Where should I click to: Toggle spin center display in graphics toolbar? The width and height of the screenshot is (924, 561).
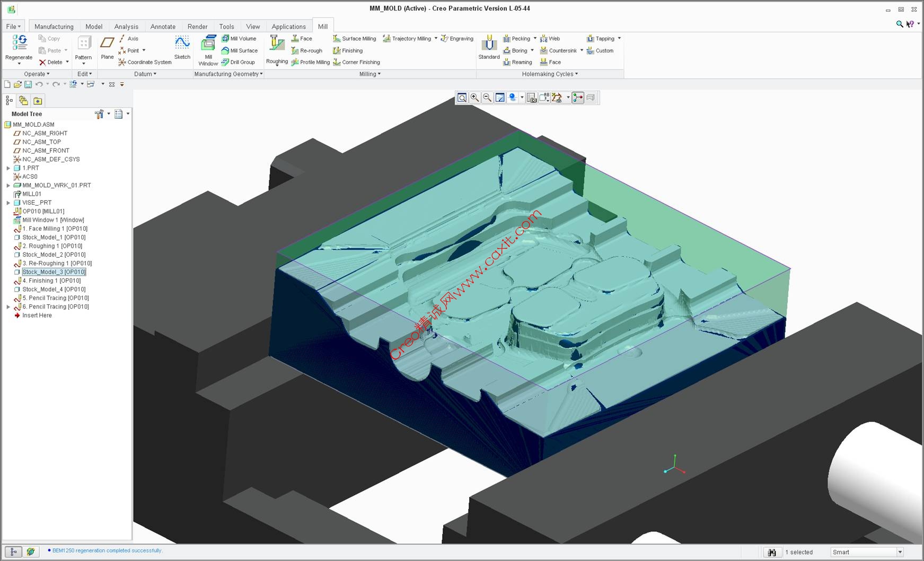(x=578, y=98)
